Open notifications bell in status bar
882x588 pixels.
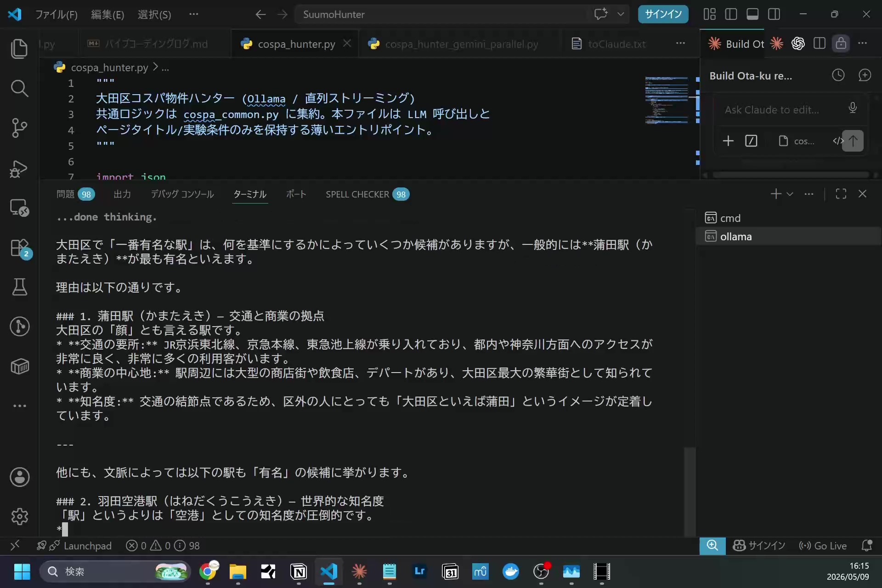tap(867, 546)
